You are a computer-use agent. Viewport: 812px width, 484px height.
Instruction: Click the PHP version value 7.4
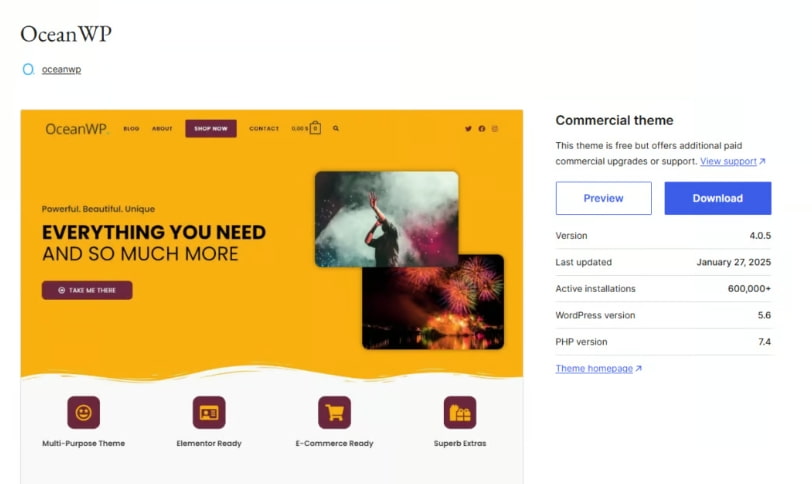coord(764,342)
